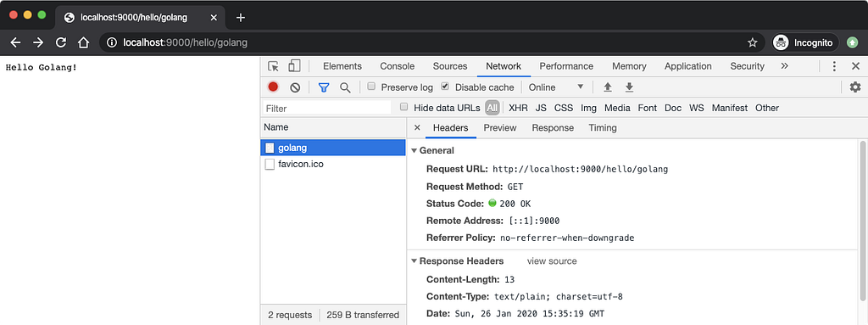This screenshot has height=325, width=868.
Task: Open the Online throttling dropdown
Action: pos(556,87)
